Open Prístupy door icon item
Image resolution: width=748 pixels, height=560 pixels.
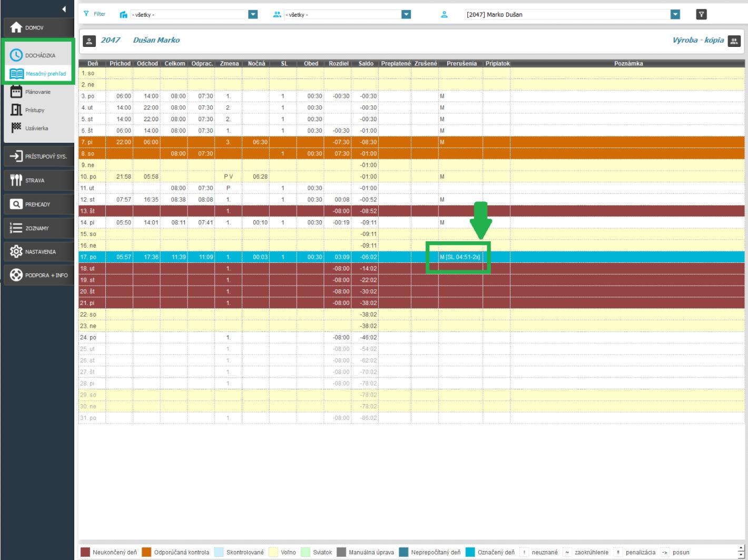(x=16, y=110)
